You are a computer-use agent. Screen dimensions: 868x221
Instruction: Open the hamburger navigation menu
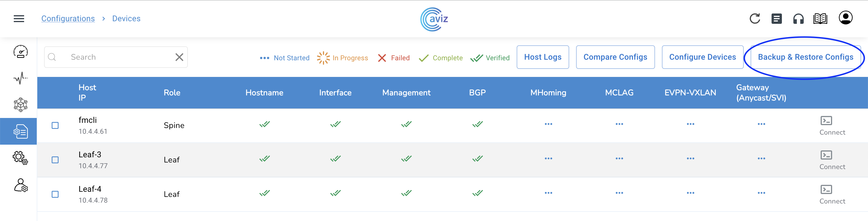(x=19, y=19)
